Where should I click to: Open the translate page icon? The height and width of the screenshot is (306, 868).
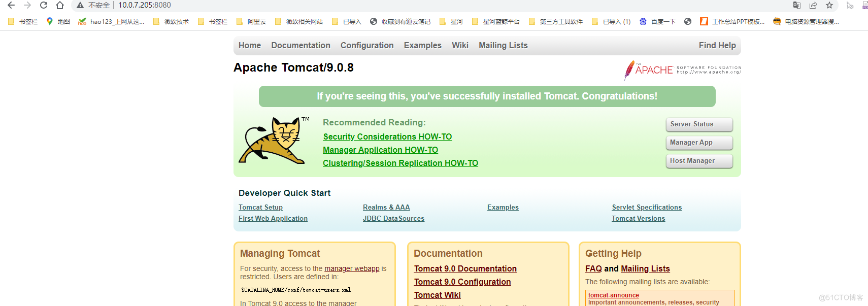click(x=797, y=5)
